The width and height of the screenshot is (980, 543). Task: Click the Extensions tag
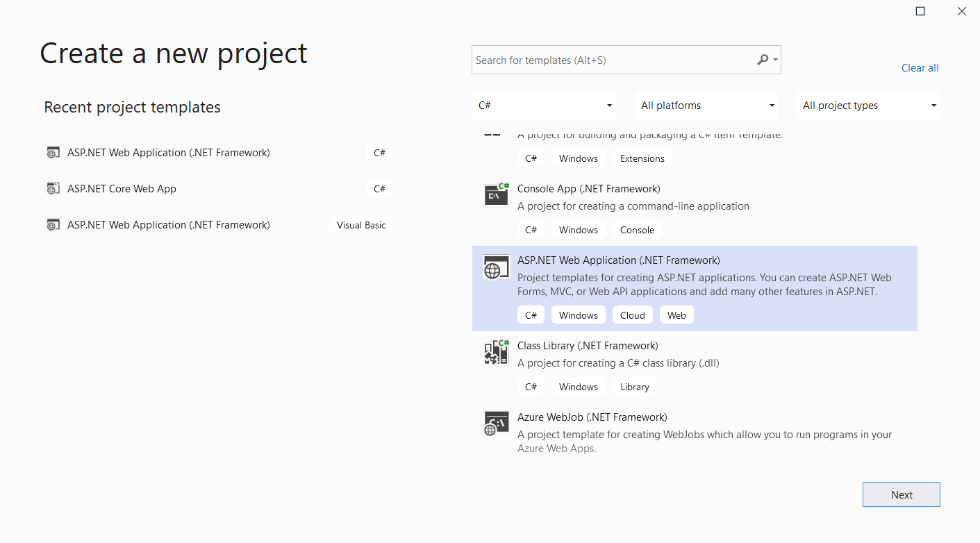point(642,158)
